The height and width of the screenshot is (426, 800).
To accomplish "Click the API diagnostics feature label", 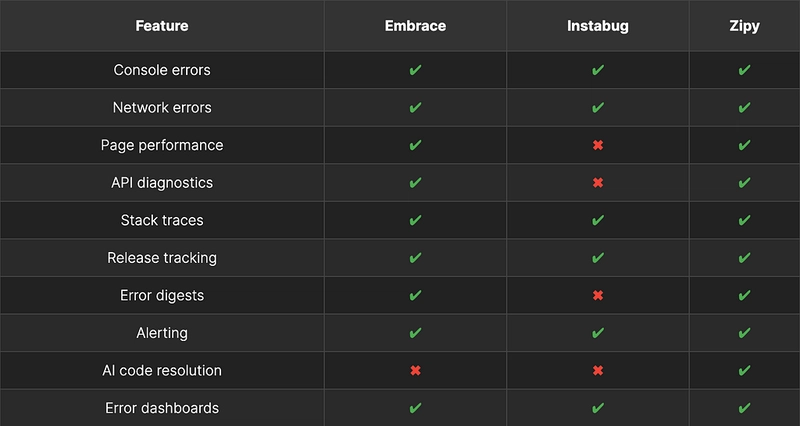I will click(x=162, y=183).
